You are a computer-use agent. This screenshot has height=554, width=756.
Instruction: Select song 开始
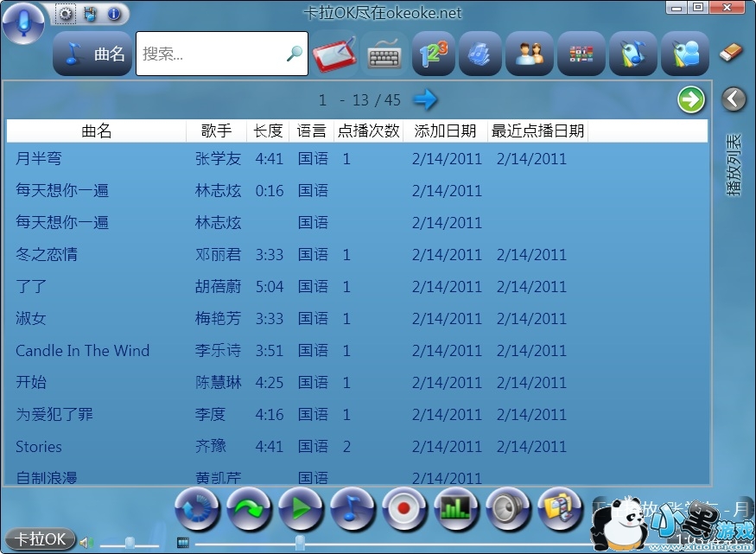pyautogui.click(x=31, y=382)
